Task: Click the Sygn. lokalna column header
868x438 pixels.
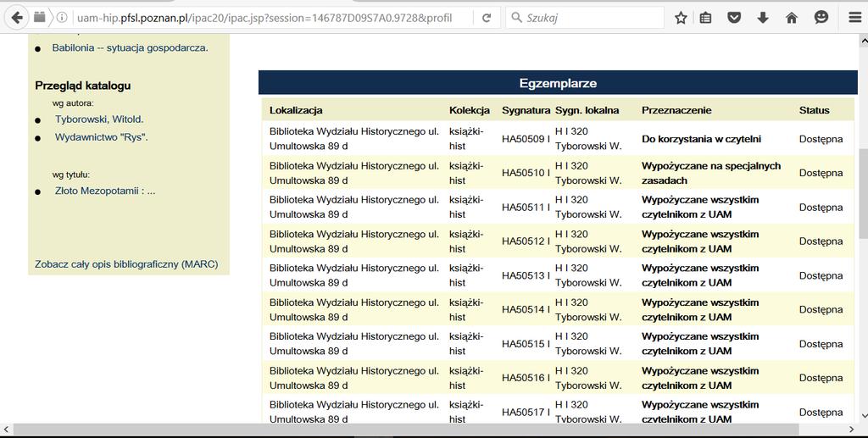Action: click(587, 111)
